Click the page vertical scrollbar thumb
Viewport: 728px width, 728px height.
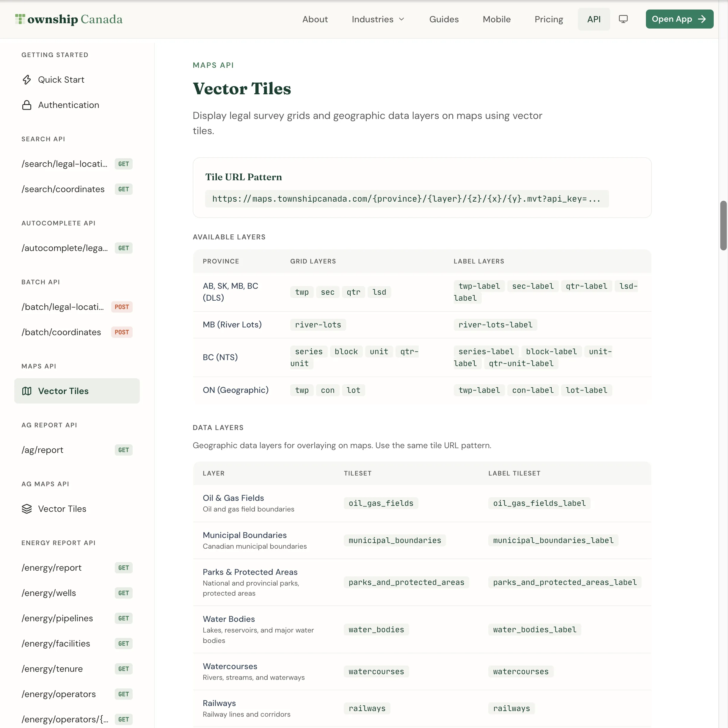click(723, 225)
